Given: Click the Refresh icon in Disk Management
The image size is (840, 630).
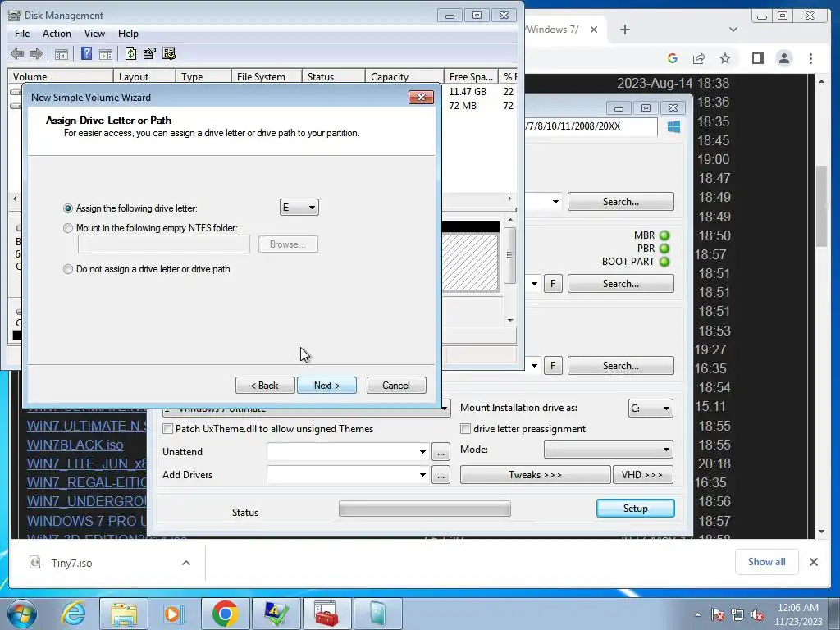Looking at the screenshot, I should (130, 53).
